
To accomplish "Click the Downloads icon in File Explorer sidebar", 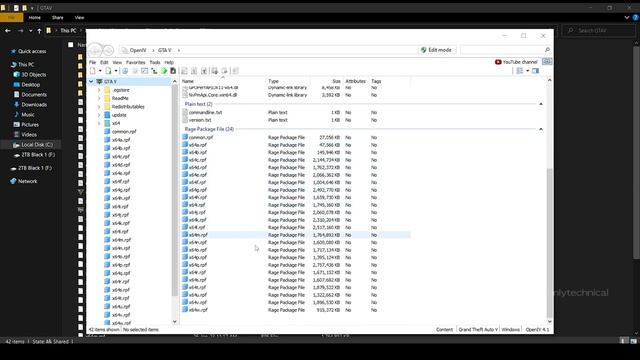I will click(16, 104).
